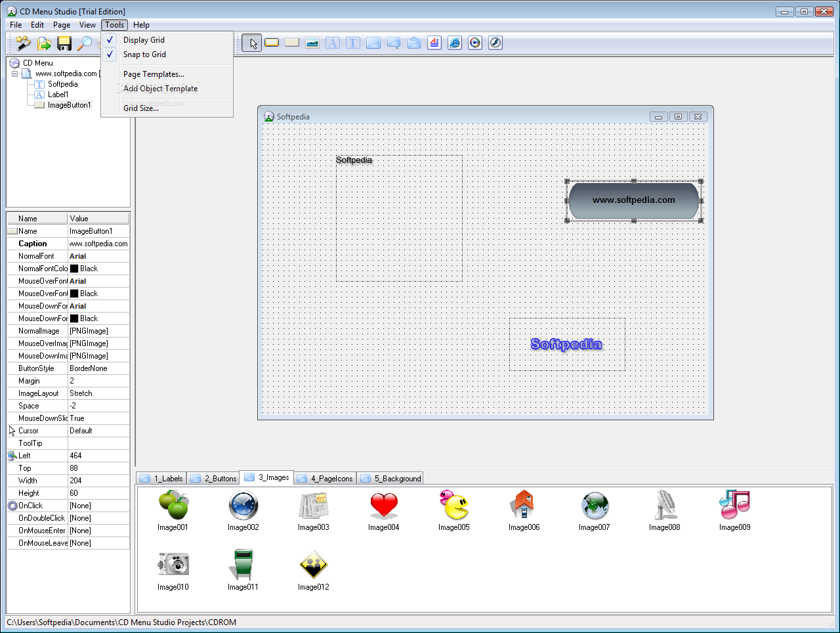Click the Image001 green apples icon
The height and width of the screenshot is (633, 840).
(173, 505)
